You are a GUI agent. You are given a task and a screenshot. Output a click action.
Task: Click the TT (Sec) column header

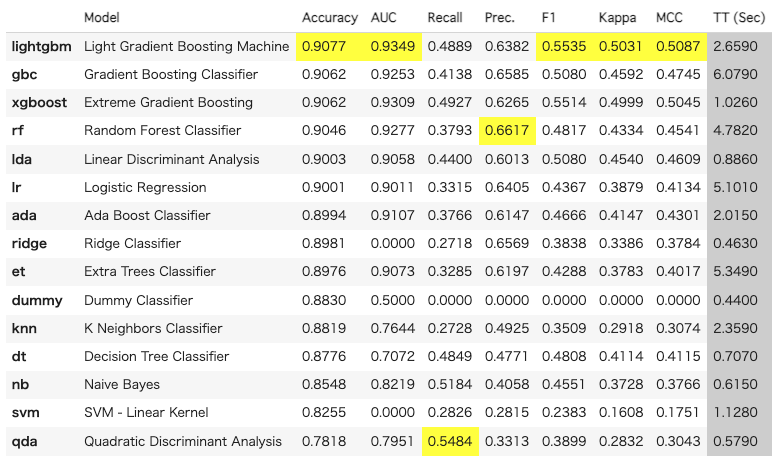click(741, 18)
